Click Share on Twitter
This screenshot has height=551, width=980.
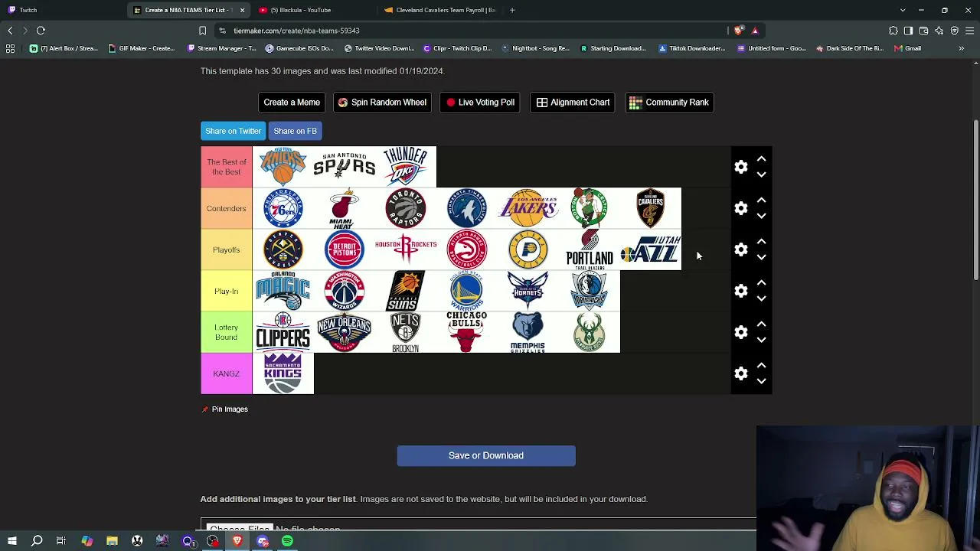233,131
